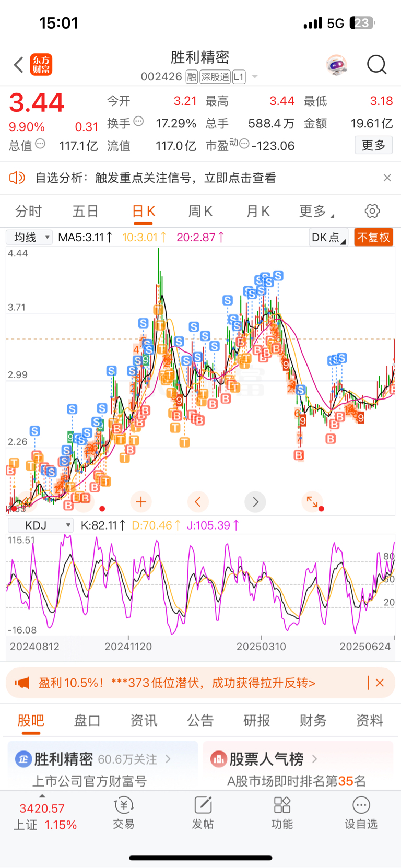Open the 盈利10.5% promo link

tap(177, 683)
